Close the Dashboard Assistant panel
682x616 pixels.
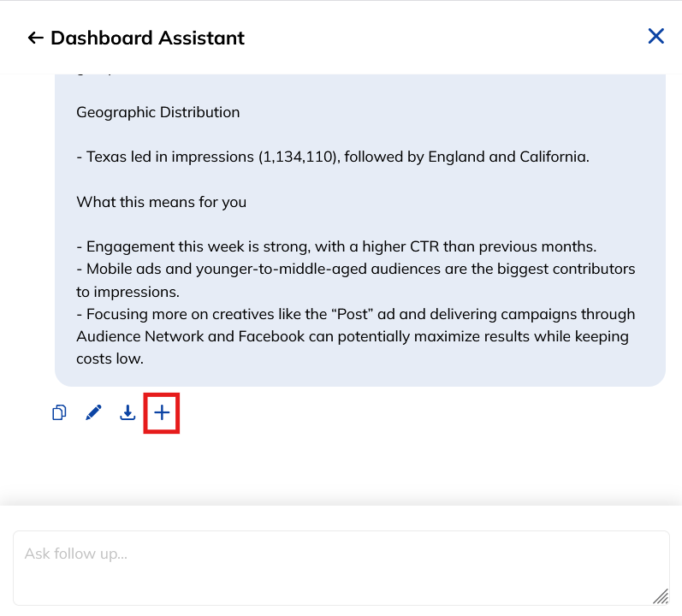point(656,36)
